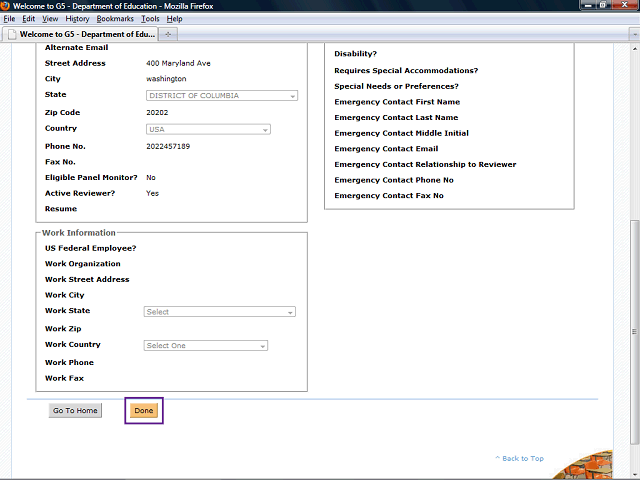Open the Help menu

tap(174, 19)
